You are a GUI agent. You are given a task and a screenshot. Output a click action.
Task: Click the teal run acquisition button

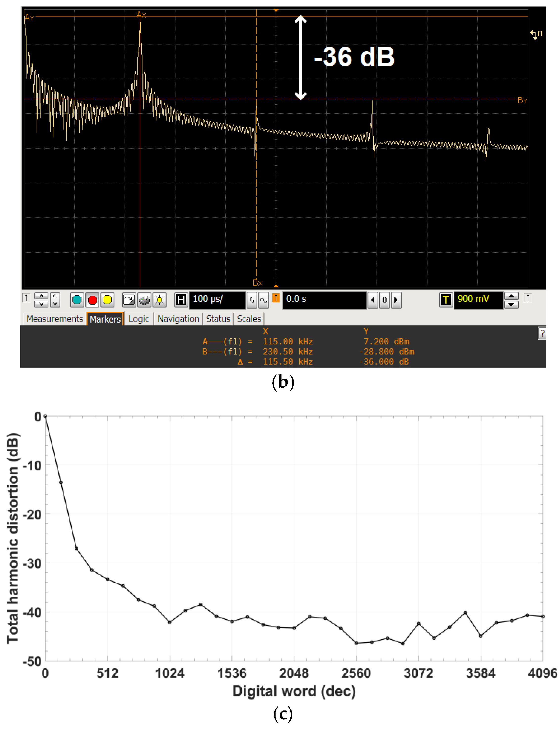point(77,300)
